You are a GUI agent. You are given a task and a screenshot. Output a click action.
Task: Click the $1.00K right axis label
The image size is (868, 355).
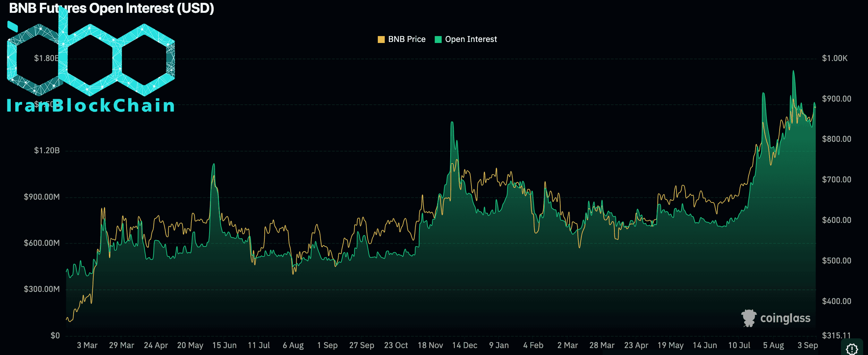coord(835,58)
